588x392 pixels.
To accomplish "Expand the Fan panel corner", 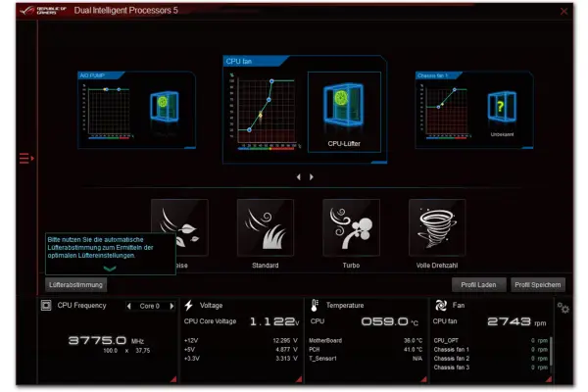I will tap(549, 379).
